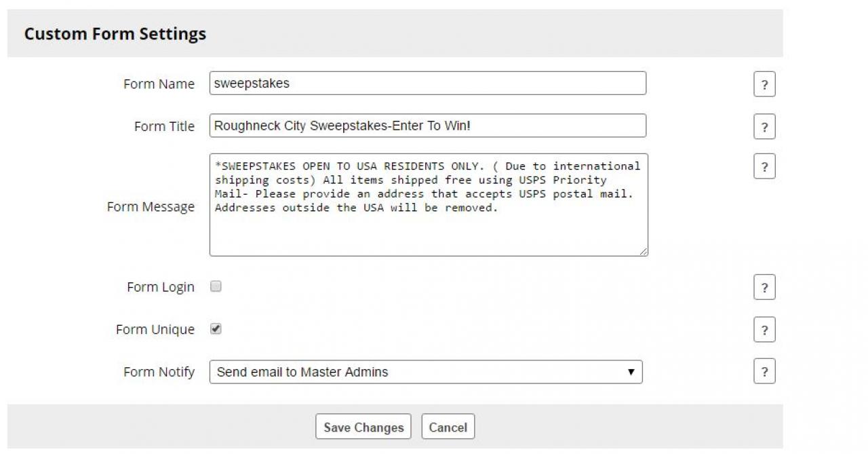Cancel the form settings edit

(448, 427)
